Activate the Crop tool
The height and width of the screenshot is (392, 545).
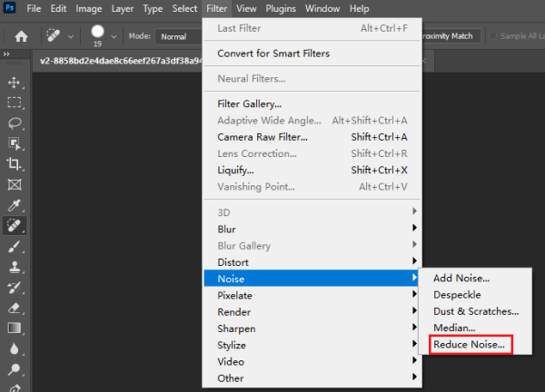[14, 164]
